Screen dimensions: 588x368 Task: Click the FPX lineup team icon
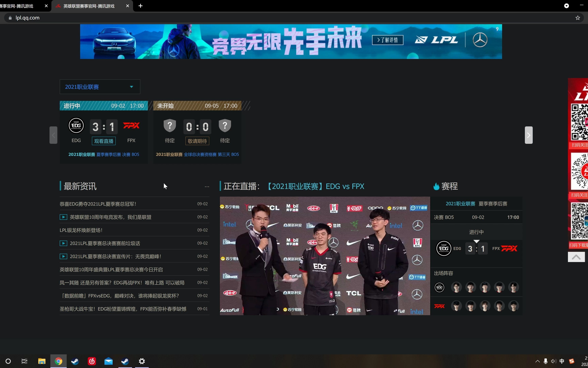tap(439, 306)
